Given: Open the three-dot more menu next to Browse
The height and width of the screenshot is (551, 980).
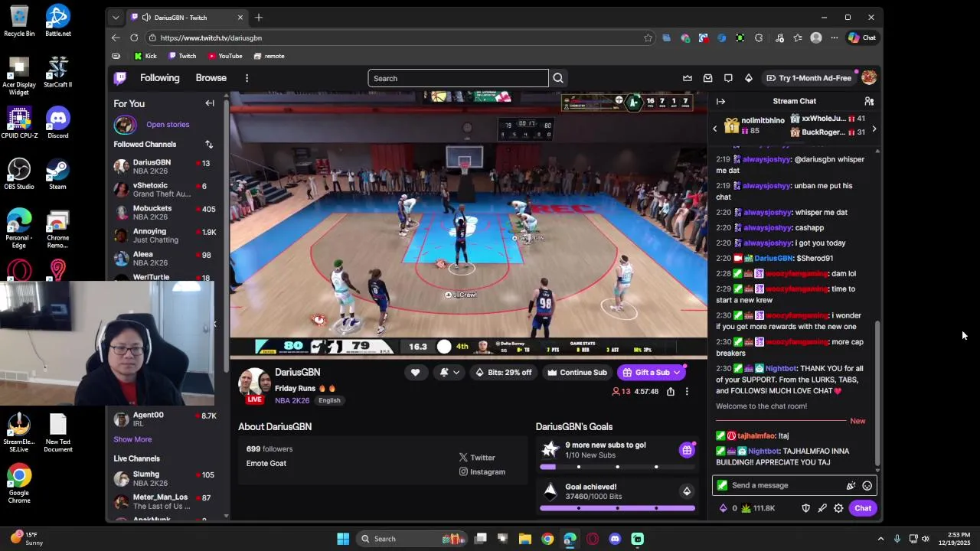Looking at the screenshot, I should (247, 78).
